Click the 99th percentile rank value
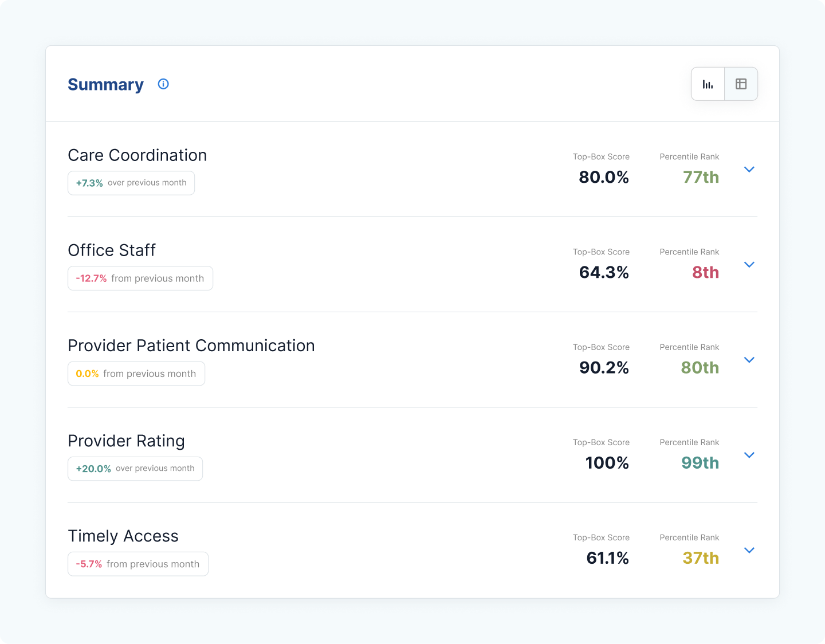 tap(700, 463)
